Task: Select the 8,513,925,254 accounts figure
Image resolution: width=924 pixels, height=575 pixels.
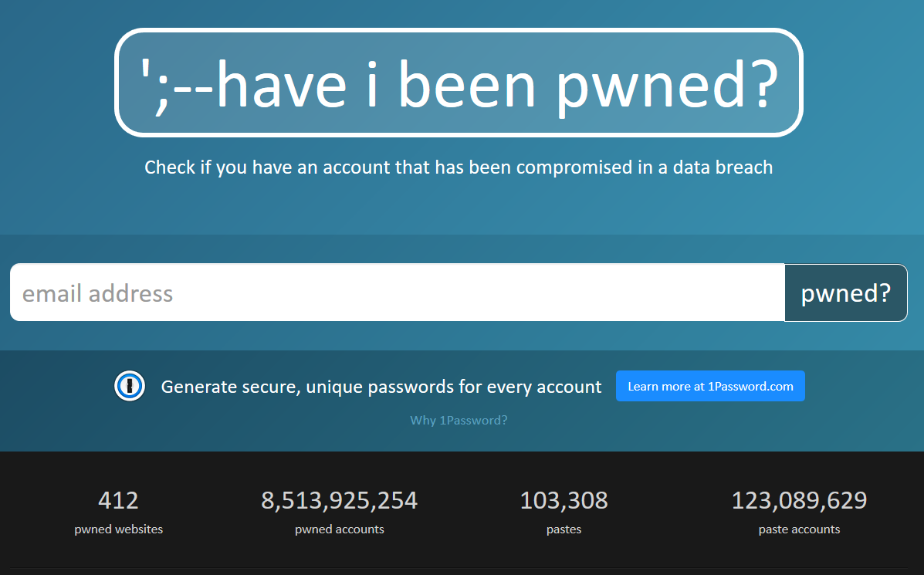Action: 340,500
